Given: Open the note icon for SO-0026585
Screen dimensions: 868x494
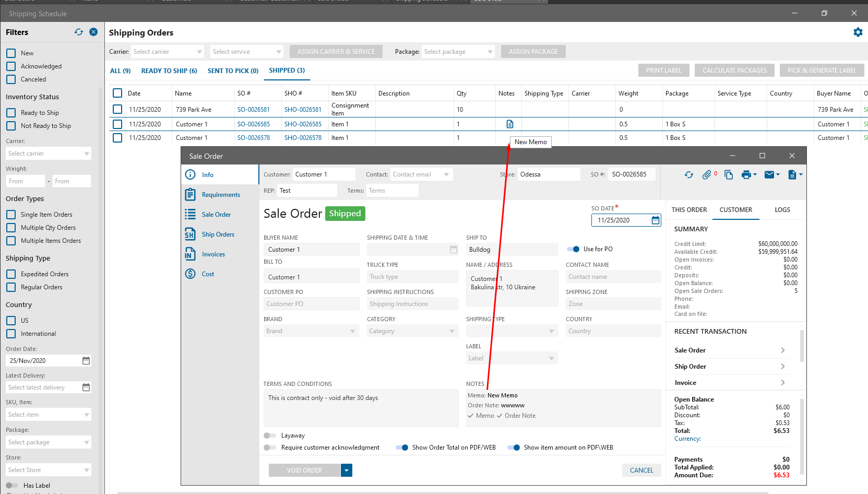Looking at the screenshot, I should pyautogui.click(x=510, y=124).
